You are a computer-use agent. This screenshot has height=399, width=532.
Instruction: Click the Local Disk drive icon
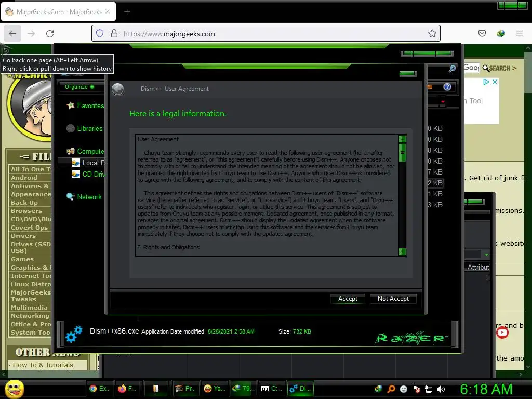76,163
